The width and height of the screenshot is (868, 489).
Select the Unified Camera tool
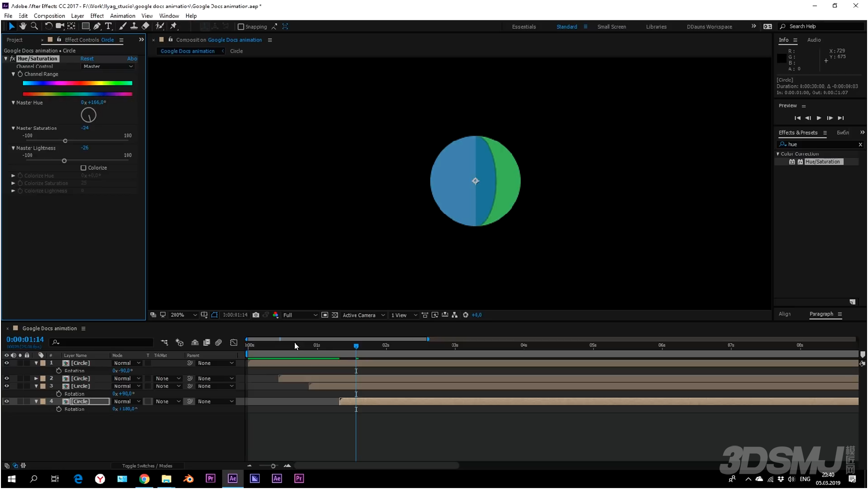(x=60, y=26)
